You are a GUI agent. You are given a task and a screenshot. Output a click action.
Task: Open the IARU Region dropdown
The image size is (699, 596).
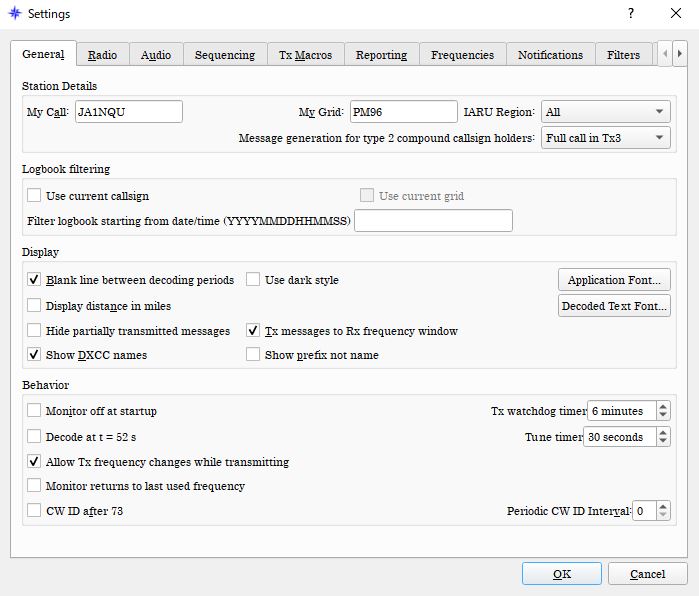click(605, 112)
